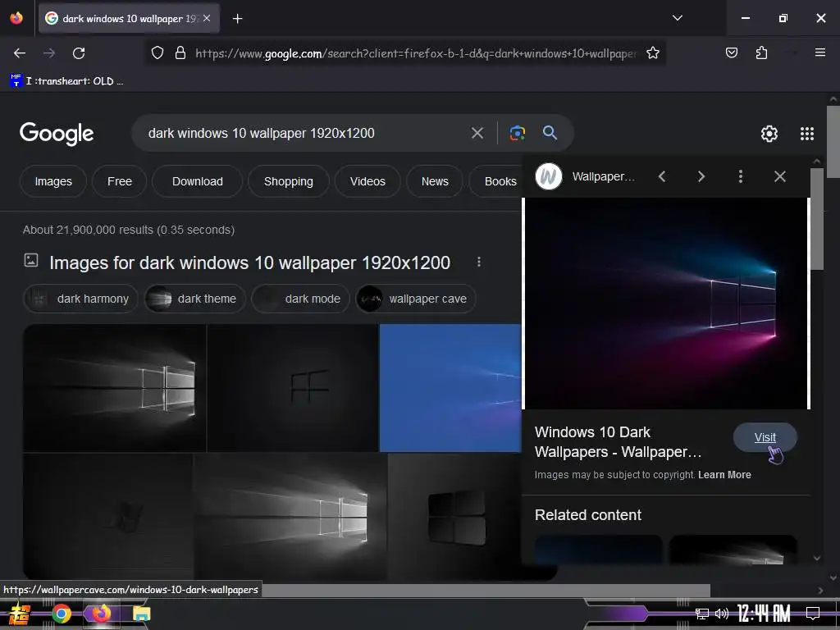Filter images by dark harmony
This screenshot has width=840, height=630.
[80, 299]
